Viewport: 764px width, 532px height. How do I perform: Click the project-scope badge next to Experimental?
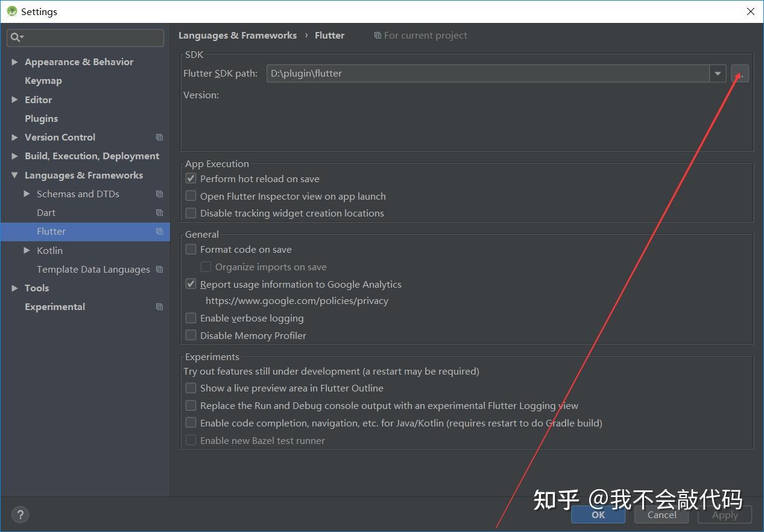click(159, 306)
